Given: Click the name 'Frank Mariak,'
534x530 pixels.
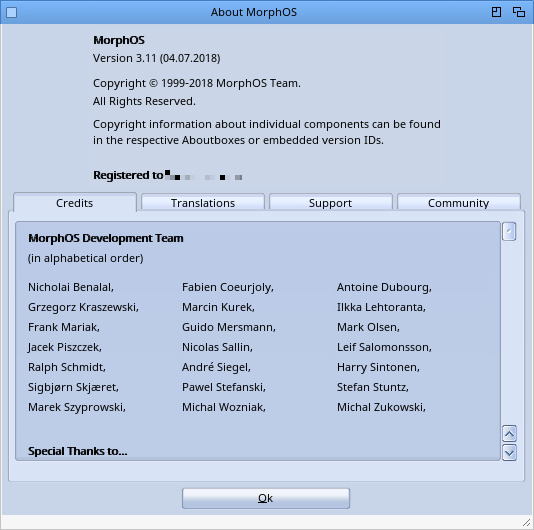Looking at the screenshot, I should pyautogui.click(x=64, y=327).
